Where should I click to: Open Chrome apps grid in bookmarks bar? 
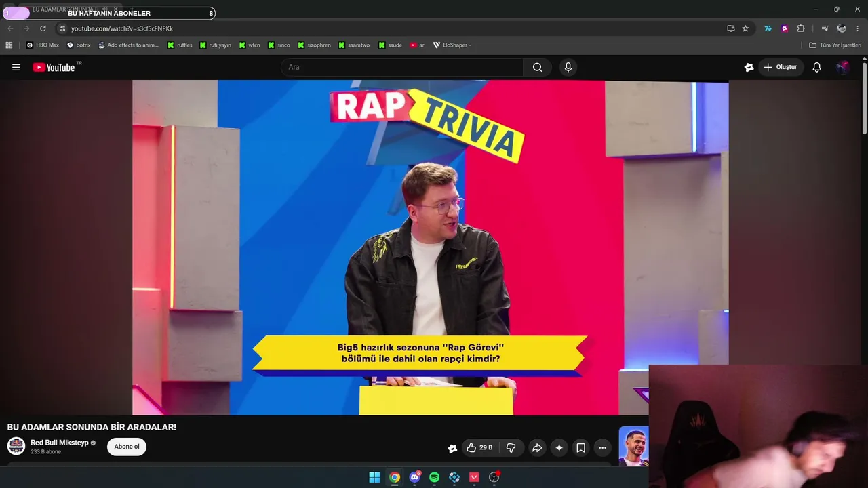(x=9, y=45)
